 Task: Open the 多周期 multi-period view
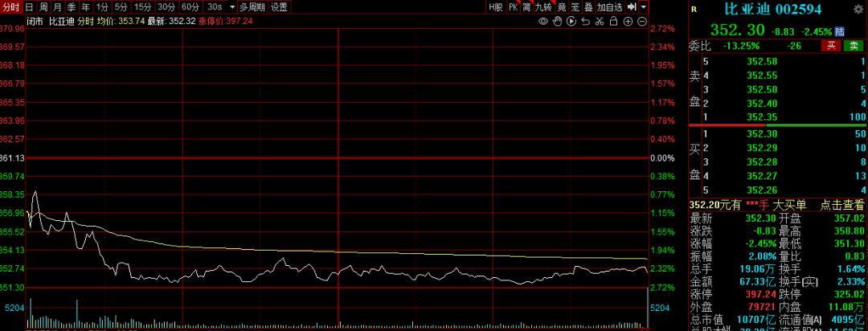pos(252,6)
